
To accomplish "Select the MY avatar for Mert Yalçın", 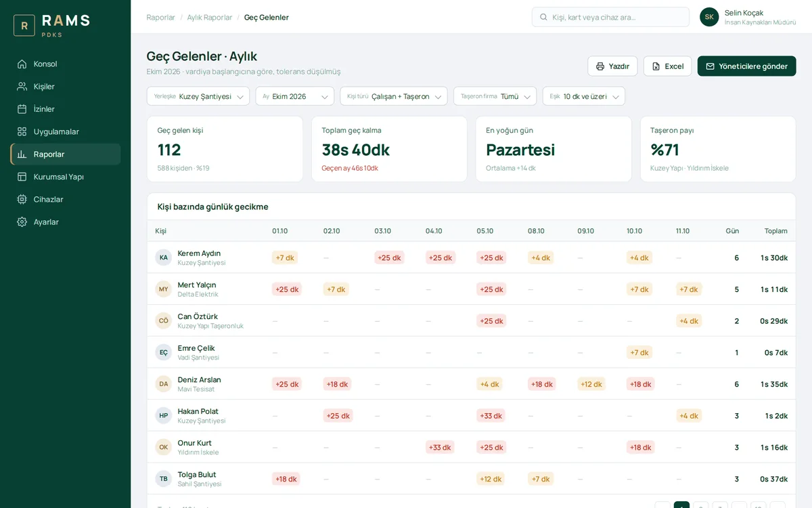I will click(x=164, y=289).
